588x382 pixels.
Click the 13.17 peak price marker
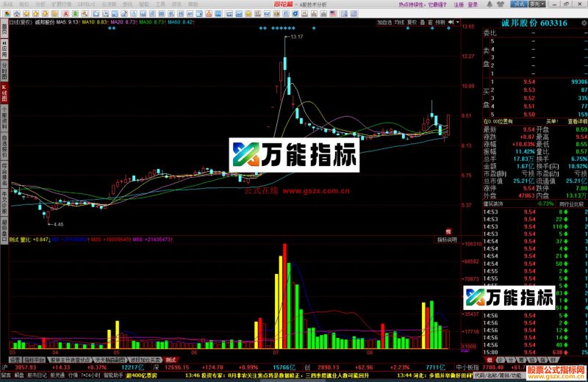297,37
